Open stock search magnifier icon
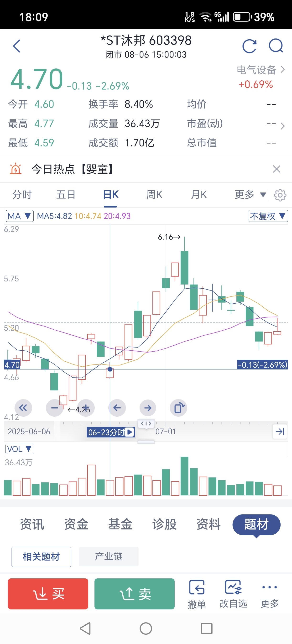The width and height of the screenshot is (292, 644). 276,46
